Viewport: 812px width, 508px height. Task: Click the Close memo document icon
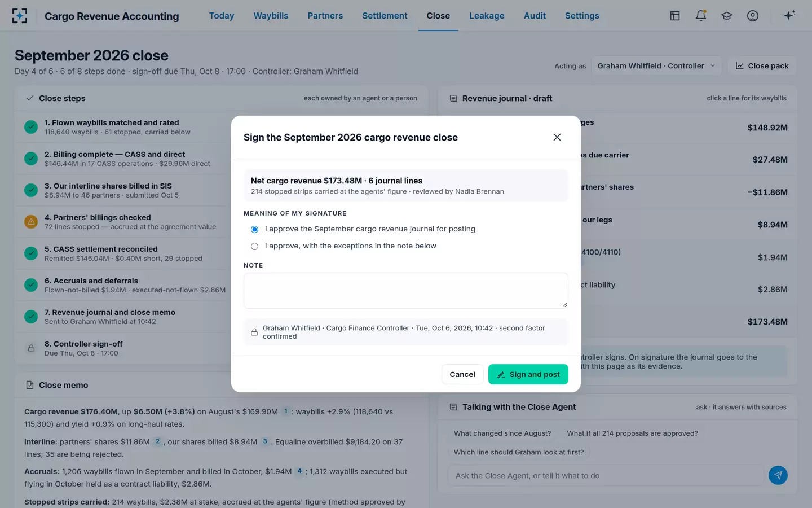click(30, 385)
